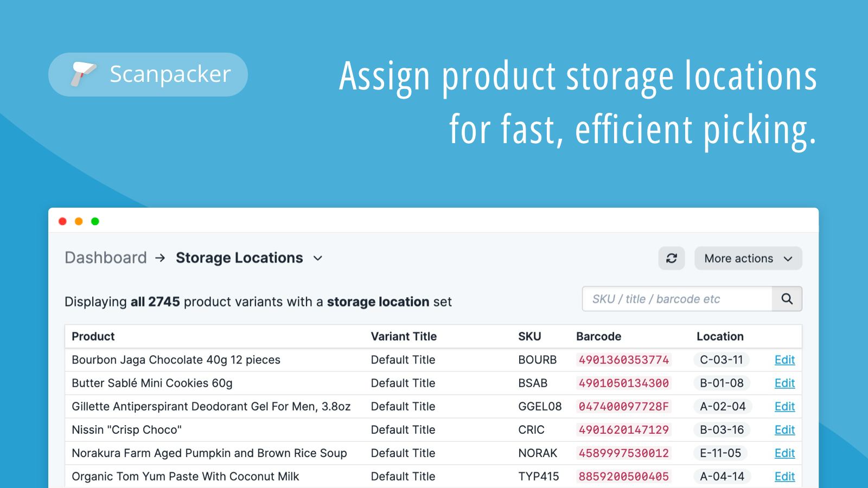The image size is (868, 488).
Task: Edit the Nissin Crisp Choco location
Action: point(784,429)
